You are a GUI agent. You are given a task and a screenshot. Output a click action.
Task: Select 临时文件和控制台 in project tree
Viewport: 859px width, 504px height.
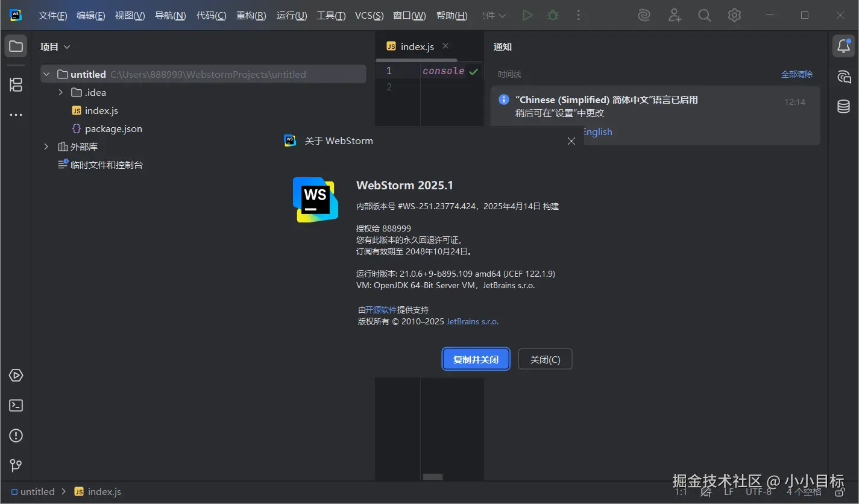(x=107, y=165)
